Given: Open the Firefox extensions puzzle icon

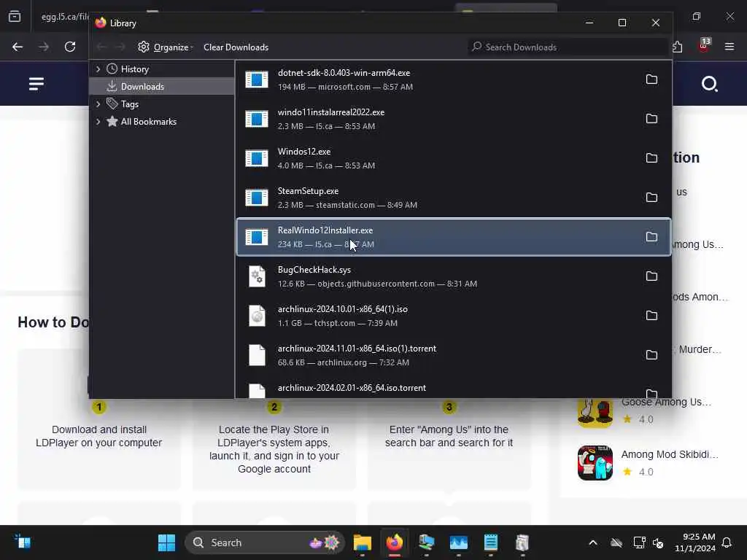Looking at the screenshot, I should coord(678,47).
